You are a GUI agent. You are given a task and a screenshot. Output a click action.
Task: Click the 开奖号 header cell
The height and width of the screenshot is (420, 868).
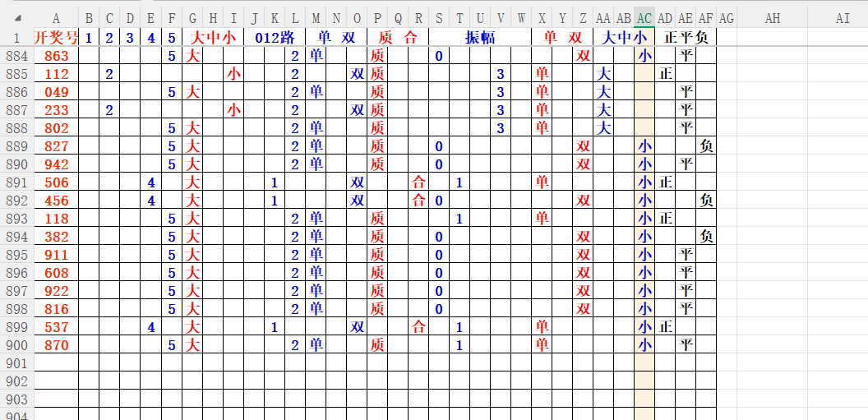[x=56, y=37]
